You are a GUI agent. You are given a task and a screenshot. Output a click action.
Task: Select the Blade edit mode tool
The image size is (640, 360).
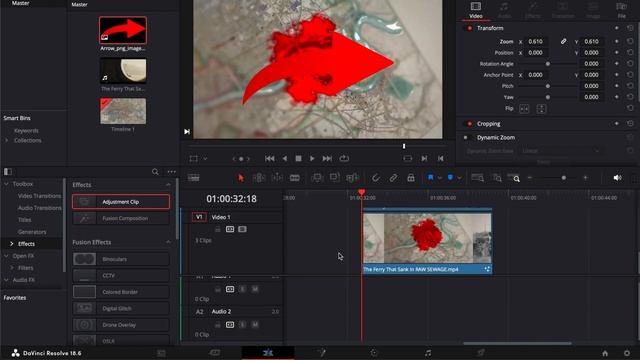coord(295,178)
